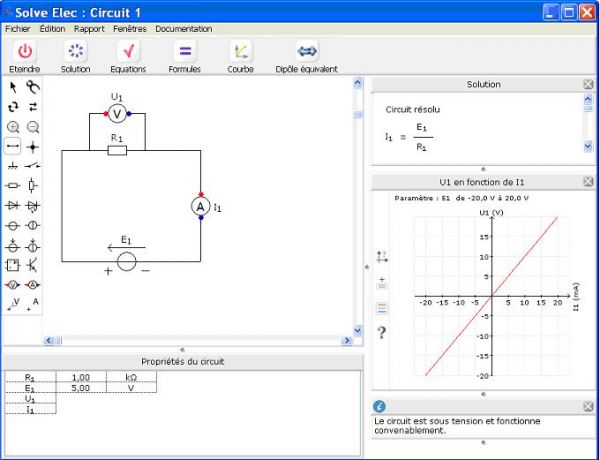Click canvas horizontal scrollbar right arrow
Screen dimensions: 600x460
(347, 340)
